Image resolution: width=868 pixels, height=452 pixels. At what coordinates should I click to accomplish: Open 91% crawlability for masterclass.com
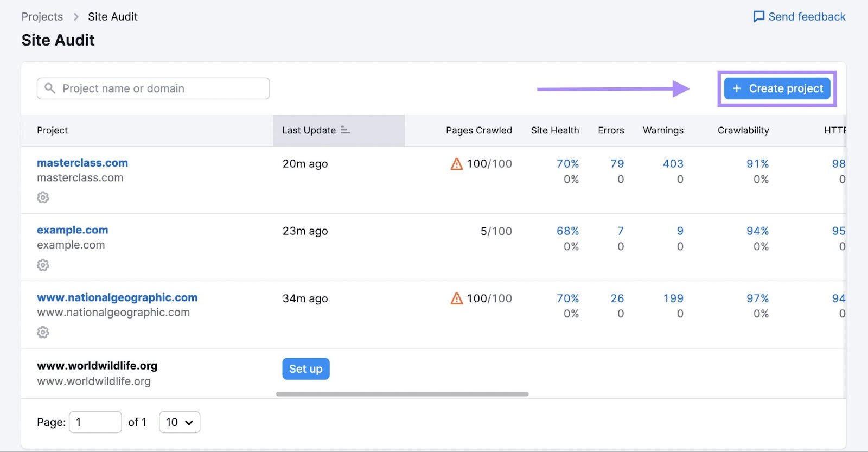(758, 163)
